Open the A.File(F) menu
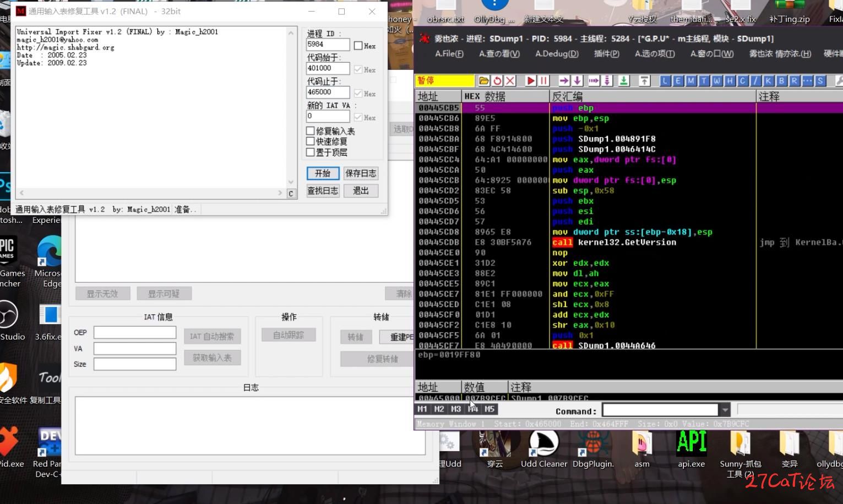The image size is (843, 504). (x=449, y=54)
